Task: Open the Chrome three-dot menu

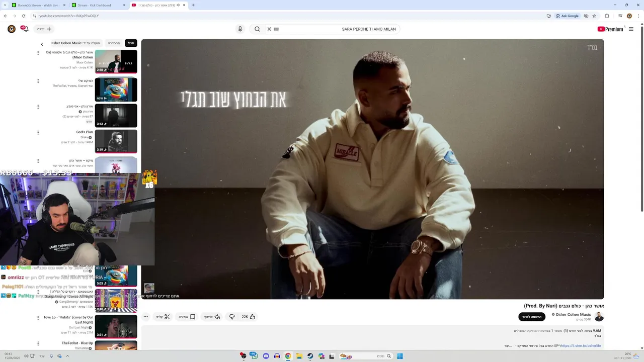Action: (638, 16)
